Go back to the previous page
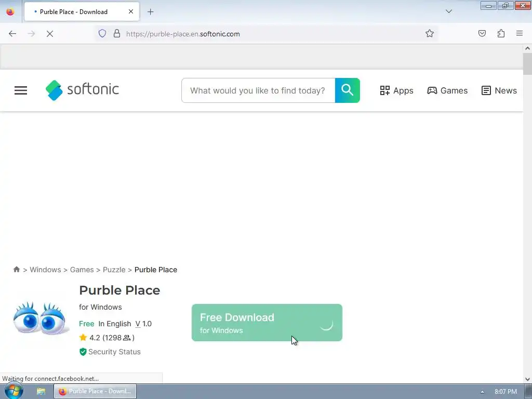 tap(12, 34)
